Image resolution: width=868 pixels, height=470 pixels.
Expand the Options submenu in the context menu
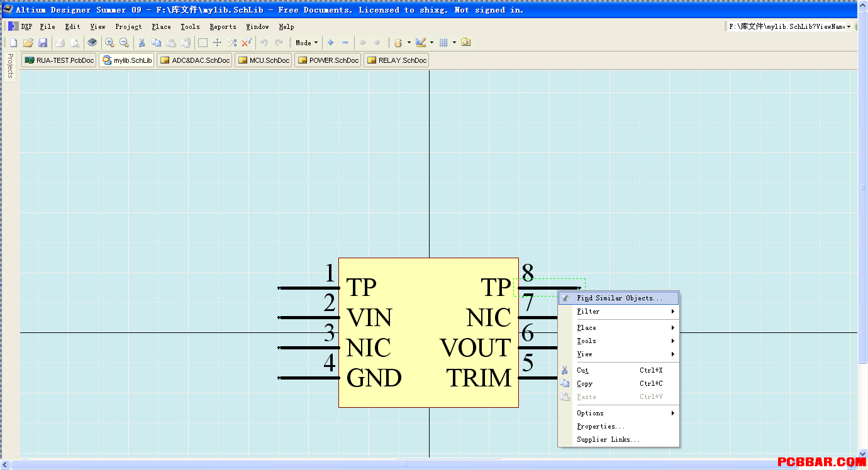tap(619, 413)
